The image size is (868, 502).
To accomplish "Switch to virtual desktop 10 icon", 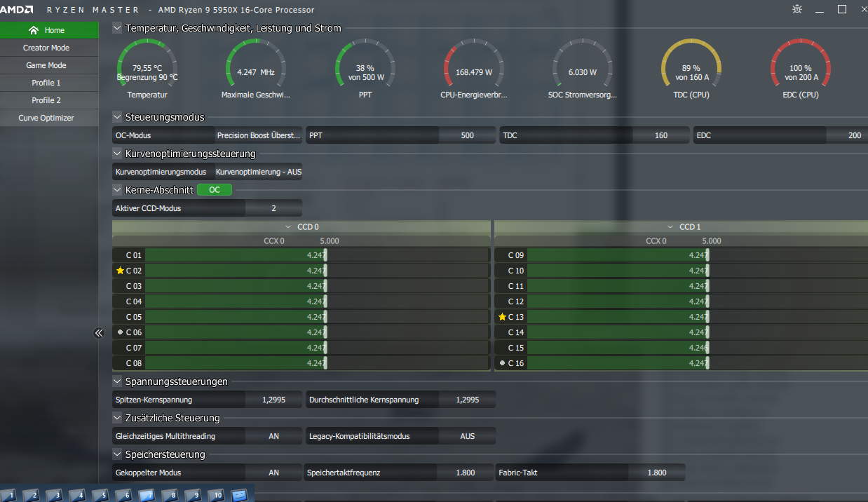I will 216,495.
